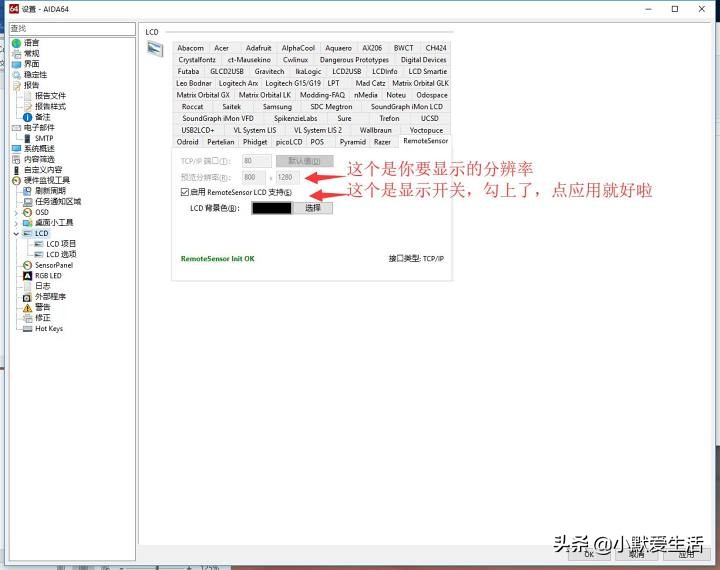
Task: Click the 接口类型: TCP/IP text
Action: point(416,259)
